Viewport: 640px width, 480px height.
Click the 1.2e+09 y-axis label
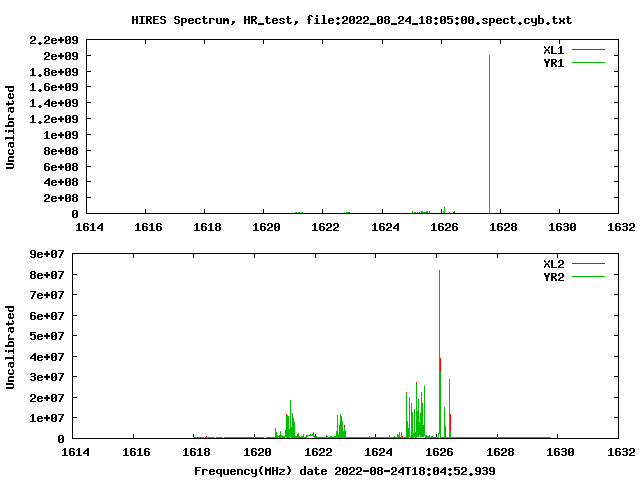[x=53, y=119]
